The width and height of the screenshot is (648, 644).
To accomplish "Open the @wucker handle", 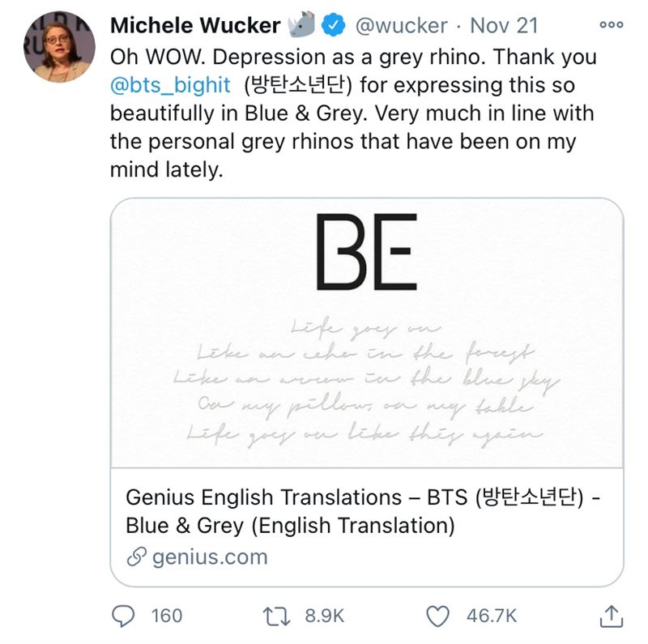I will coord(401,26).
